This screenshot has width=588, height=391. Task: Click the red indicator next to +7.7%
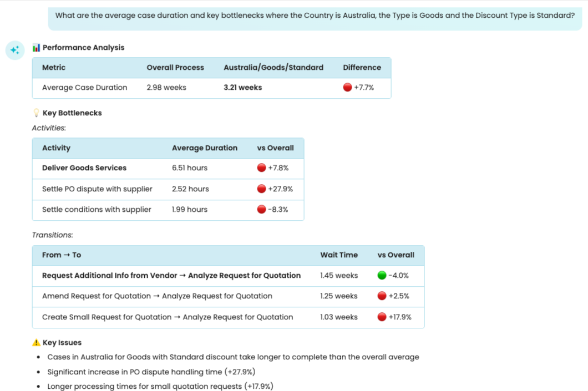(x=347, y=88)
